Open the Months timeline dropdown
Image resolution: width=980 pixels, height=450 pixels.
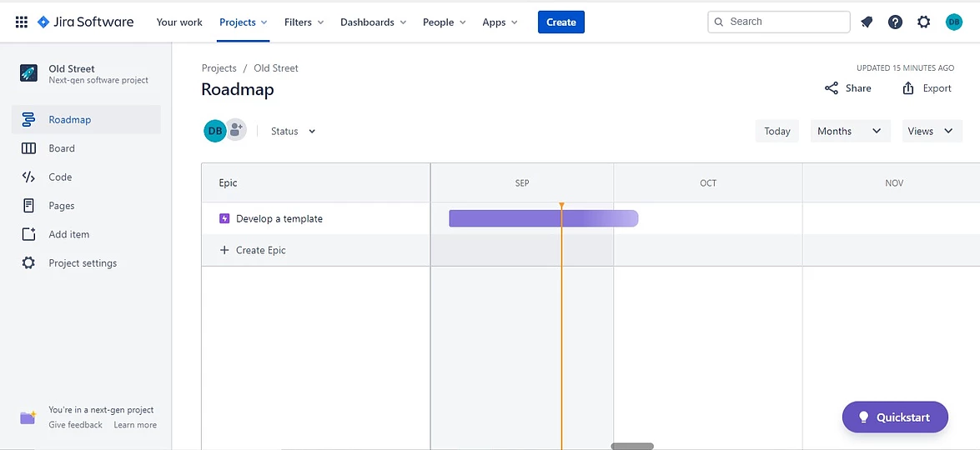point(850,132)
